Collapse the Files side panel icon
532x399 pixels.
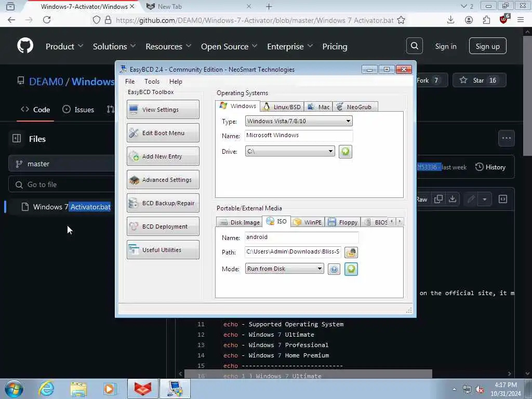tap(17, 138)
